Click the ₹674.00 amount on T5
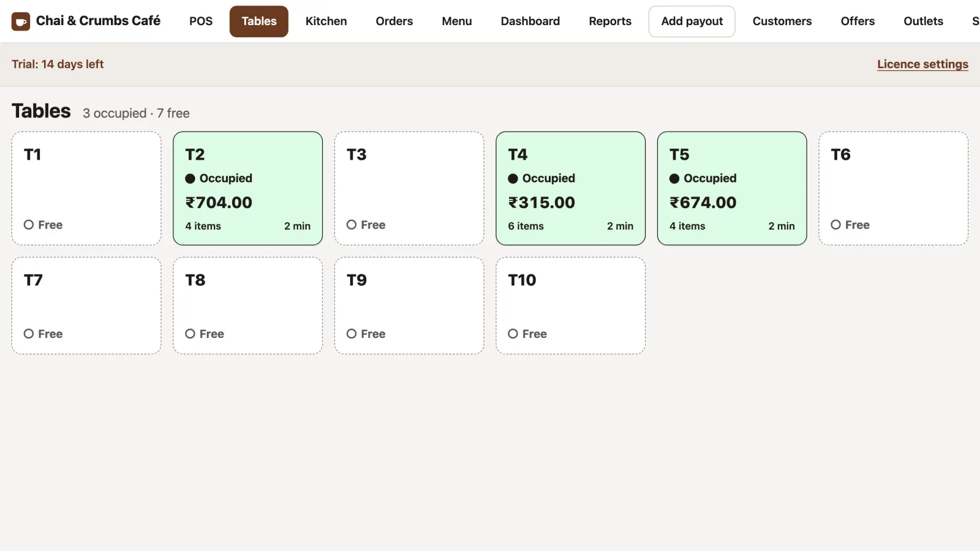 [703, 203]
